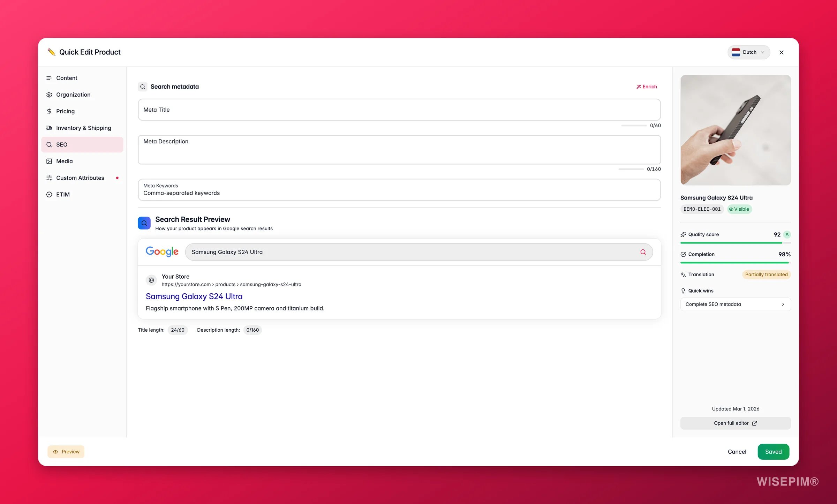Click the quality grade A badge

pos(787,234)
